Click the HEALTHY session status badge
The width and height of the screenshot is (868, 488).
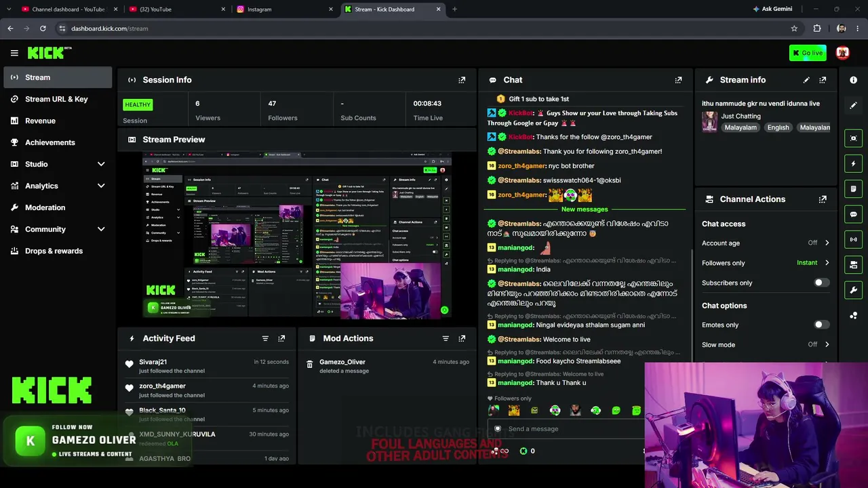(x=138, y=104)
